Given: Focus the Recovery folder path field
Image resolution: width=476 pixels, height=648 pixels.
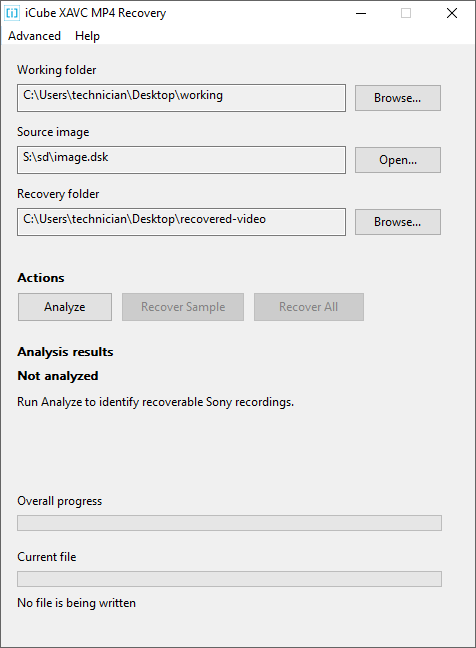Looking at the screenshot, I should (181, 222).
